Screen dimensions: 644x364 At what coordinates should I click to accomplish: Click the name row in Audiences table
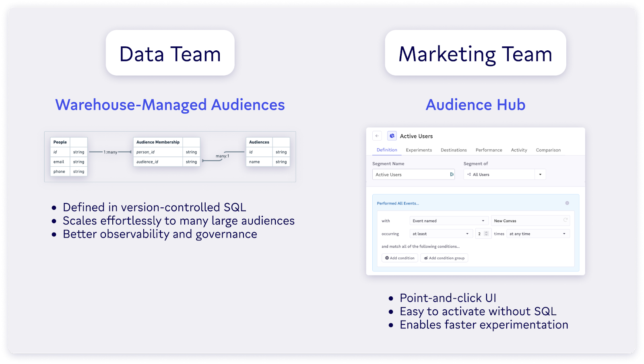point(268,162)
